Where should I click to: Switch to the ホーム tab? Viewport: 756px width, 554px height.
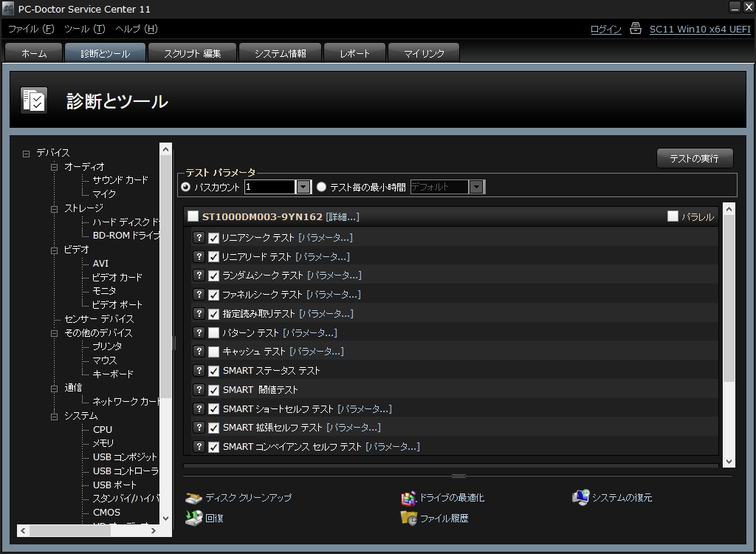coord(34,53)
